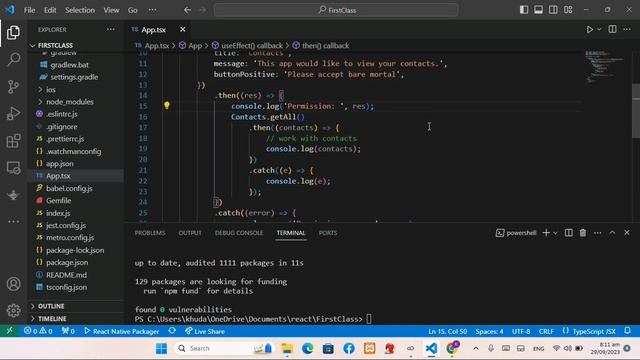Open the Explorer view in activity bar
The width and height of the screenshot is (640, 360).
13,33
